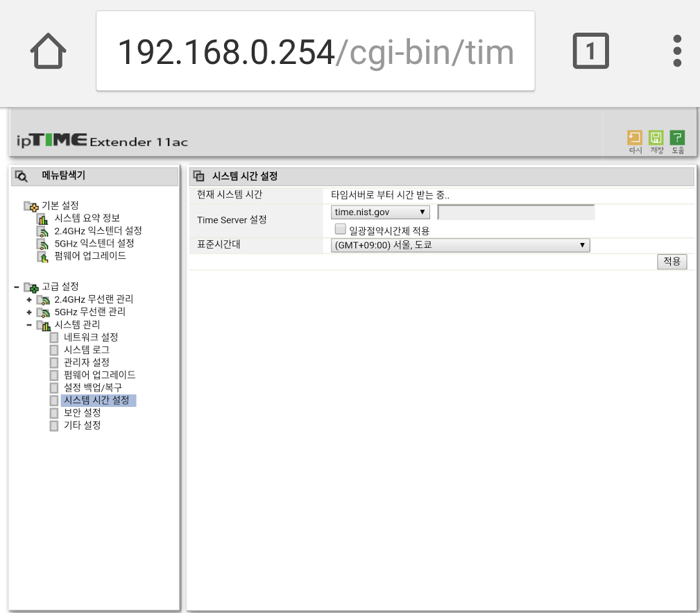Open 관리자 설정 menu item
Screen dimensions: 700x613
[87, 362]
